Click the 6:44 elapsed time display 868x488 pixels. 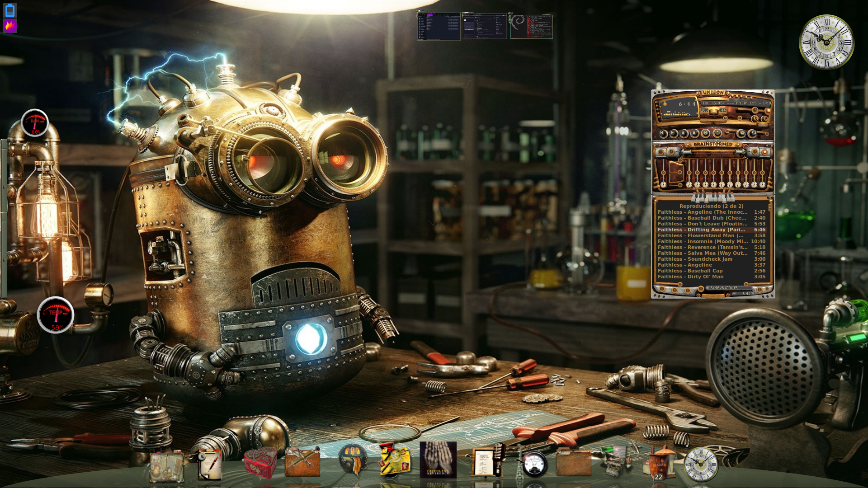tap(687, 104)
